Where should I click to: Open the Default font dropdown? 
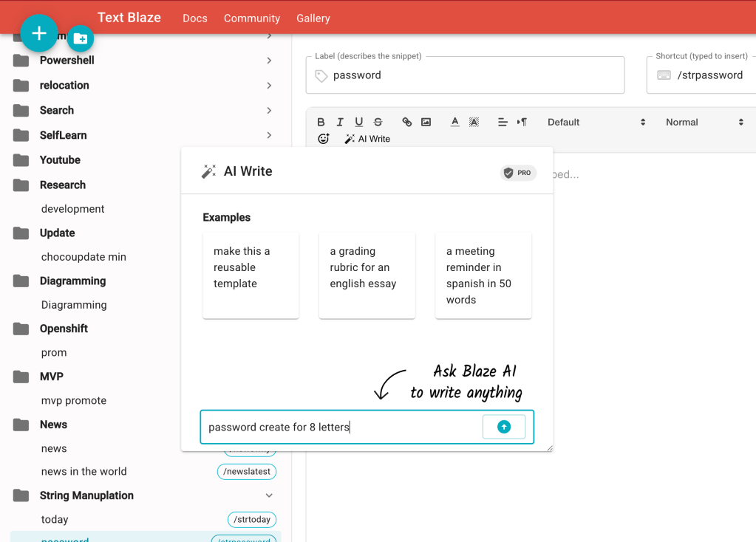coord(596,122)
